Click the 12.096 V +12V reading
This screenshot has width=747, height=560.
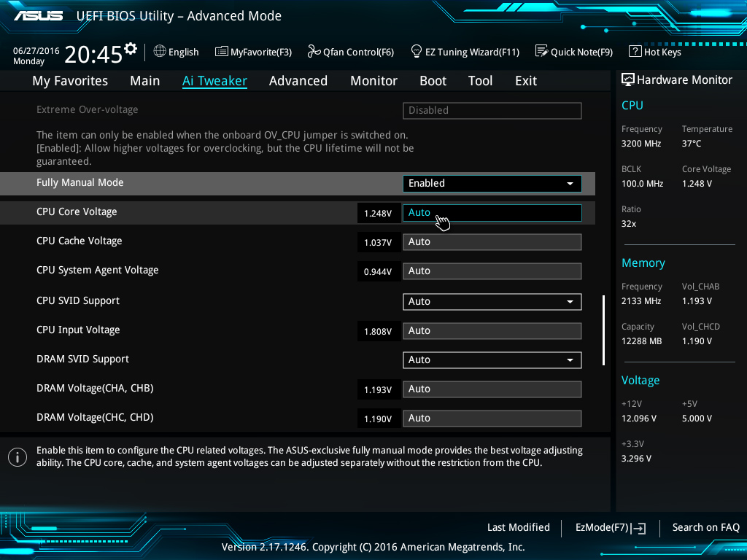[x=639, y=418]
